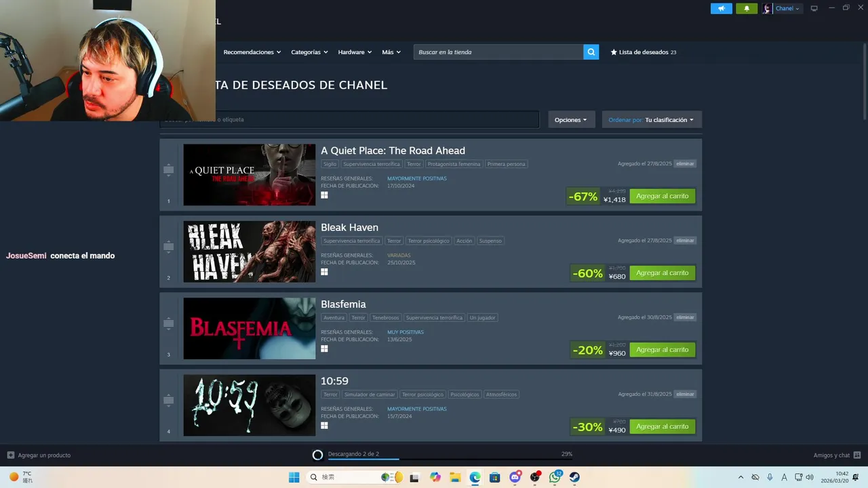Click the Blasfemia cover thumbnail
This screenshot has width=868, height=488.
pyautogui.click(x=250, y=328)
